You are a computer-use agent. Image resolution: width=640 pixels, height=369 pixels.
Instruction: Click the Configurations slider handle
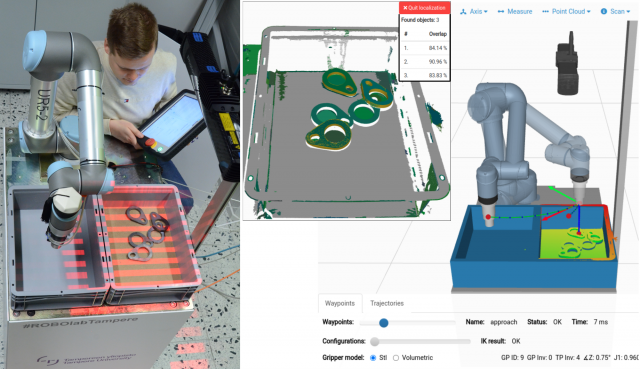[374, 342]
